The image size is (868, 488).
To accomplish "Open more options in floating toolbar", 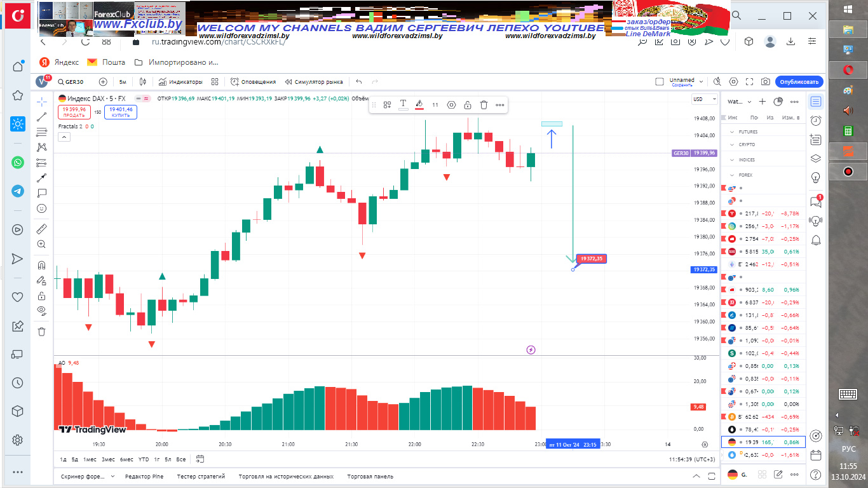I will click(x=500, y=105).
